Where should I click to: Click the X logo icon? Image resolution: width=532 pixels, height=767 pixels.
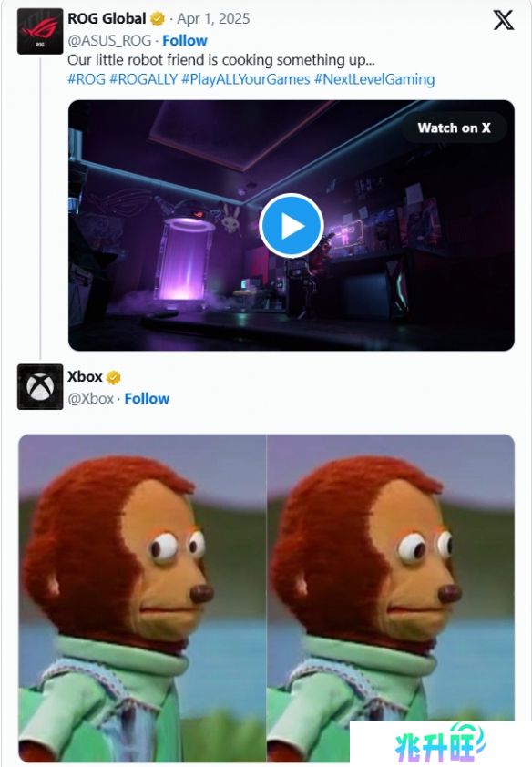click(x=503, y=21)
